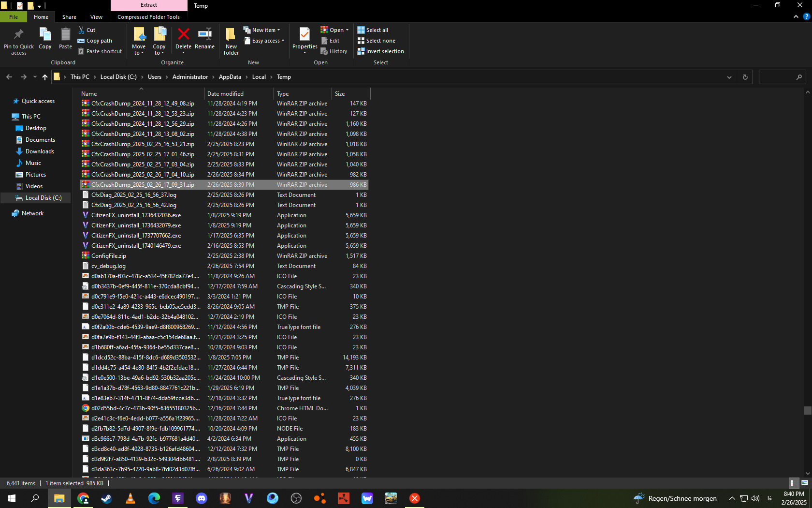Click Invert selection in ribbon
Screen dimensions: 812x508
[380, 51]
